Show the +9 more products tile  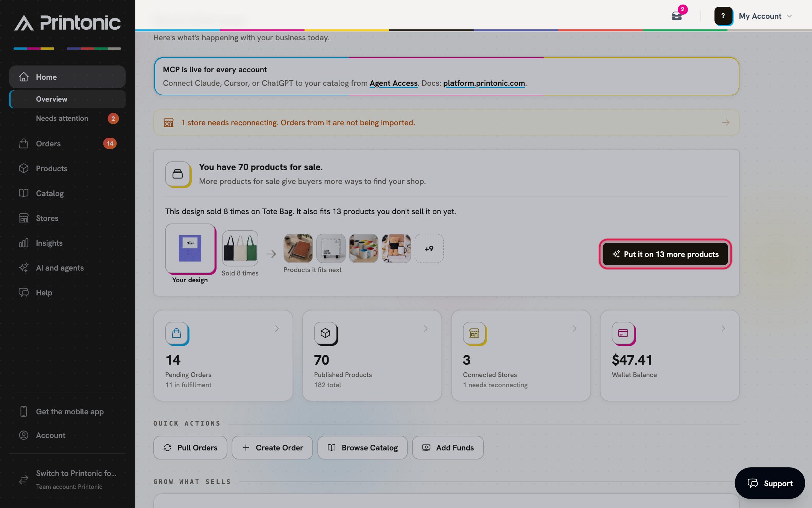pos(429,249)
